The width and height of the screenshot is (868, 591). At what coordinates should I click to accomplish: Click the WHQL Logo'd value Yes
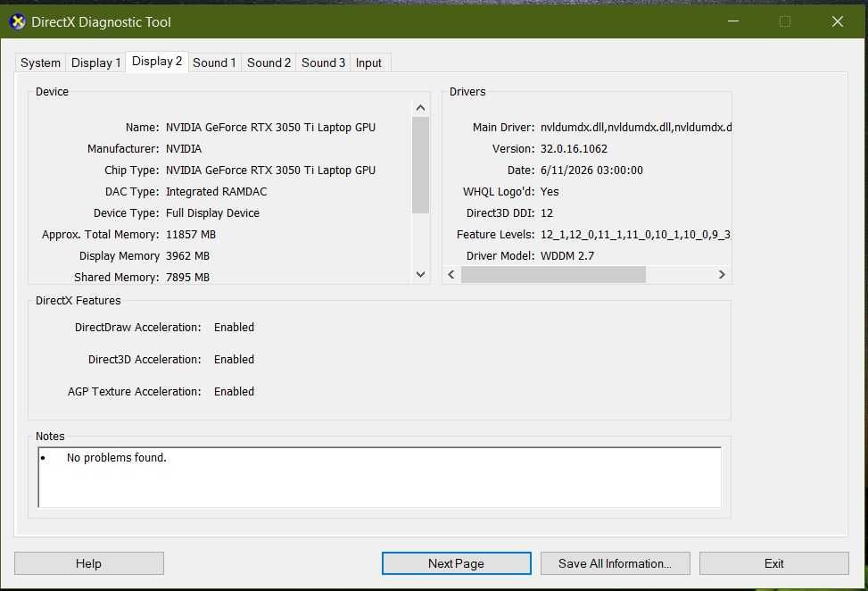(x=550, y=192)
